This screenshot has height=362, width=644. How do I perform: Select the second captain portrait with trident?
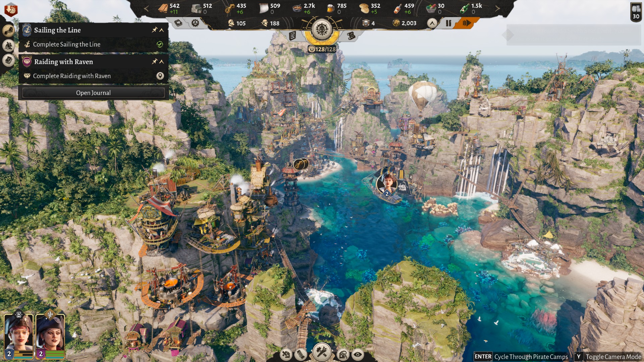click(x=50, y=336)
